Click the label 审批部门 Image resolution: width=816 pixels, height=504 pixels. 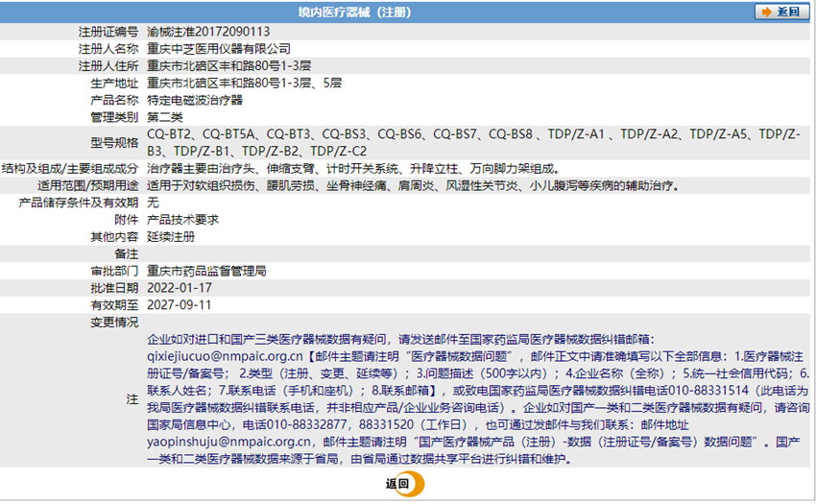tap(114, 271)
